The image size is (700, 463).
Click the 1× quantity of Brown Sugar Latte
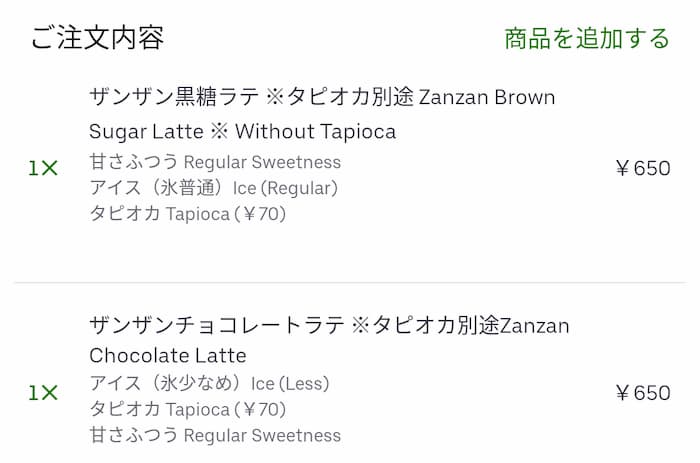(x=43, y=169)
